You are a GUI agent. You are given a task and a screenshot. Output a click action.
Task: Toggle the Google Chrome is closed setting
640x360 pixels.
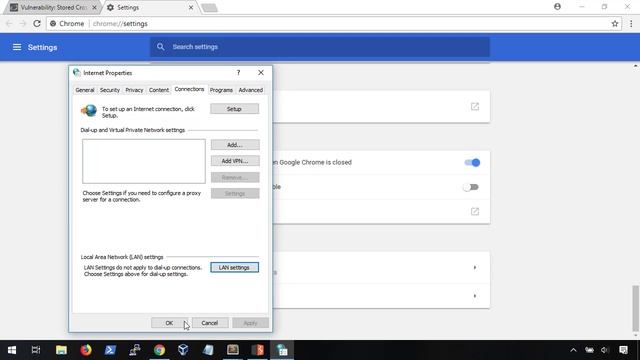(472, 162)
